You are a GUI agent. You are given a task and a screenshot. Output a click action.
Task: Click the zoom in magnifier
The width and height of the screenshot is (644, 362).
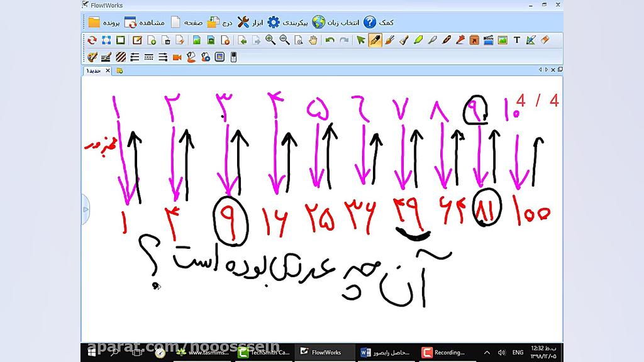pyautogui.click(x=270, y=40)
